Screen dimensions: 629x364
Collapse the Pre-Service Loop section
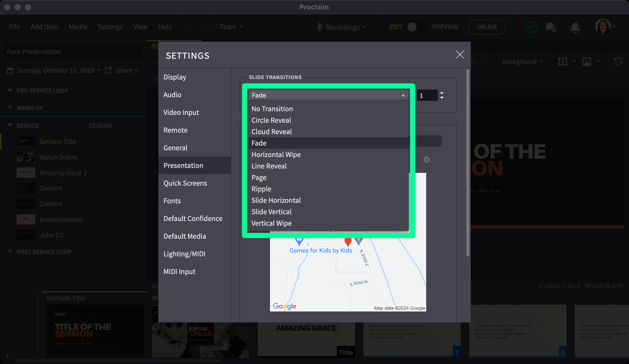pyautogui.click(x=10, y=90)
